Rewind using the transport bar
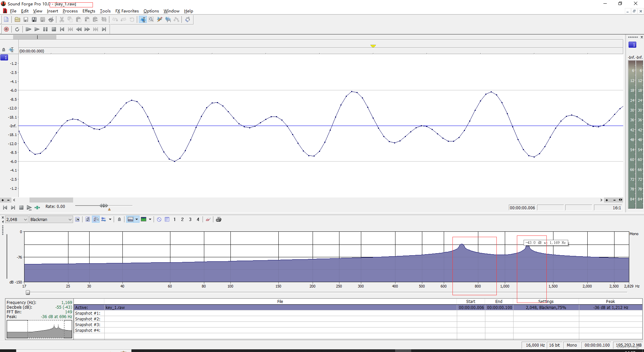The width and height of the screenshot is (644, 352). click(79, 29)
